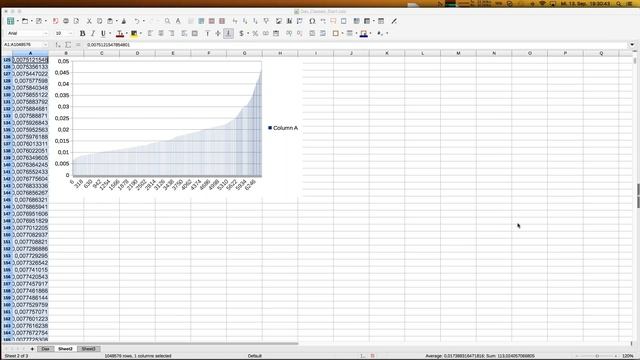Viewport: 640px width, 360px height.
Task: Toggle Italic formatting
Action: (93, 33)
